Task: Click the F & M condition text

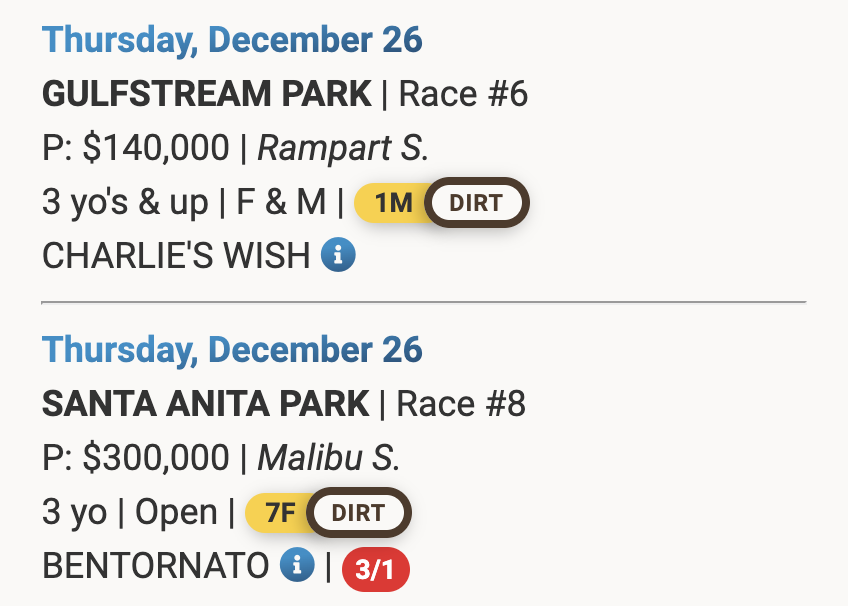Action: click(x=281, y=203)
